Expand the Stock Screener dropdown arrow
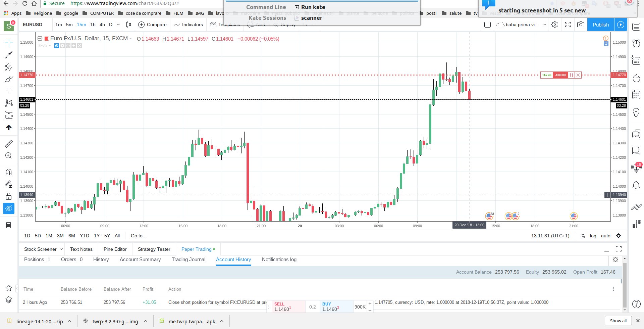 pyautogui.click(x=61, y=249)
